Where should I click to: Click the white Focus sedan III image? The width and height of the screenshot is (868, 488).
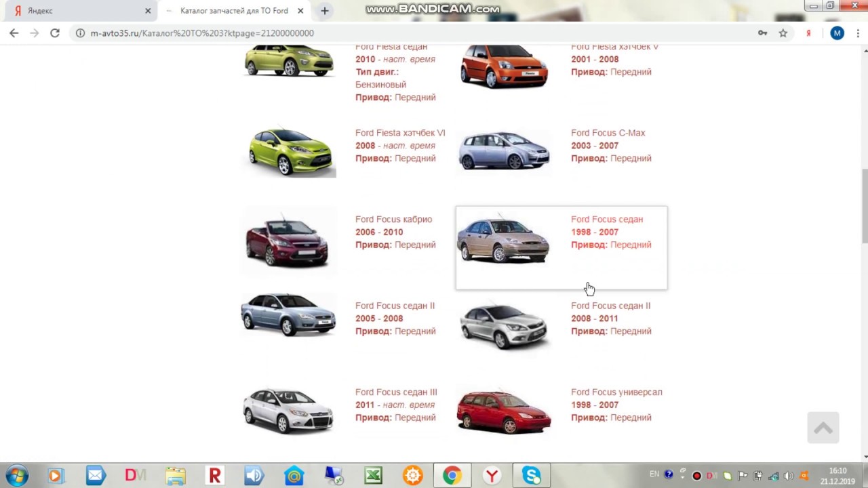[x=288, y=411]
